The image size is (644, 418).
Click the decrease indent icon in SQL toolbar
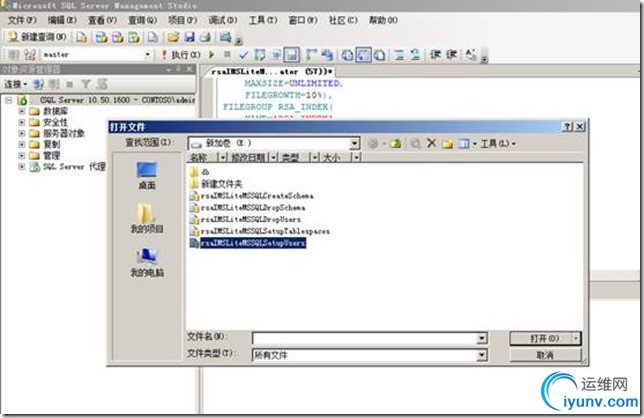(x=435, y=54)
